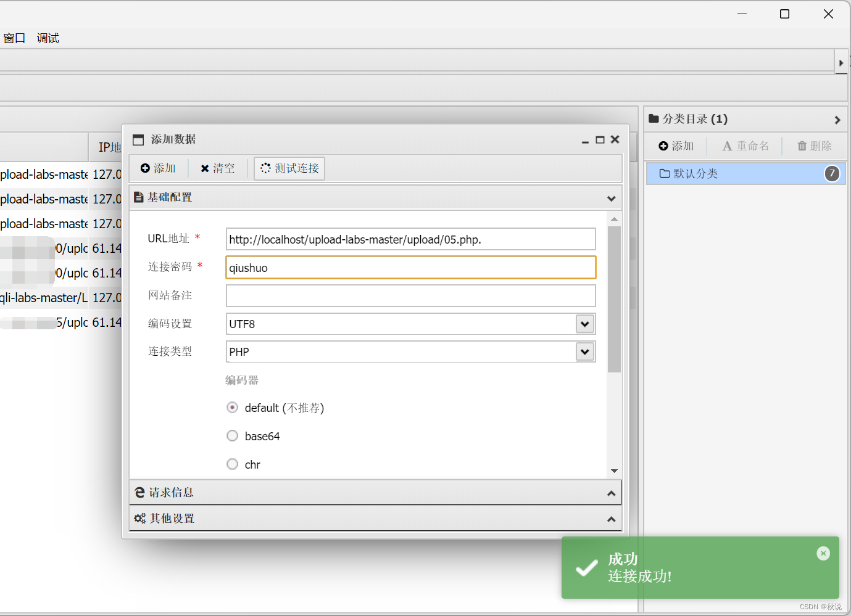Click the 添加数据 window title icon
Image resolution: width=851 pixels, height=616 pixels.
pos(138,140)
